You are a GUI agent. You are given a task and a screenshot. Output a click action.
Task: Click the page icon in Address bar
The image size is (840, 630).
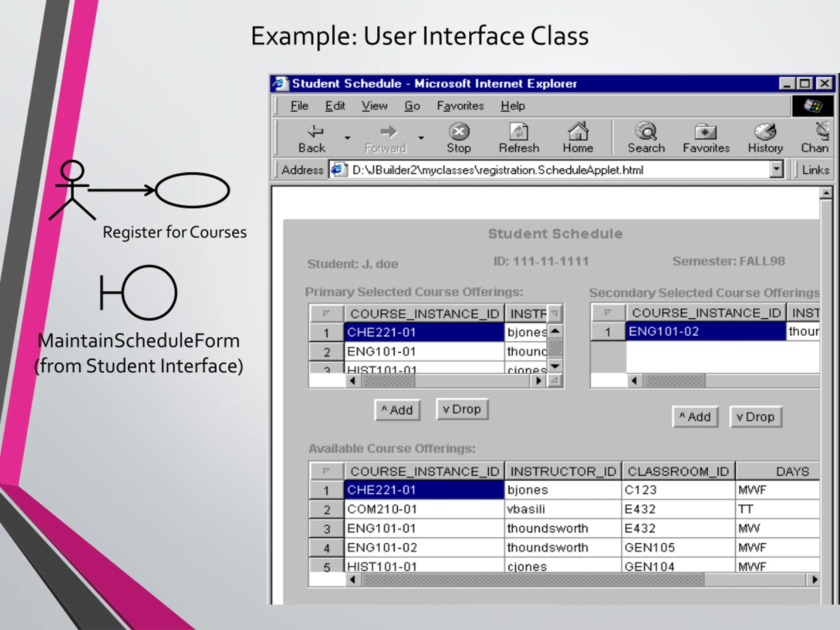tap(338, 169)
